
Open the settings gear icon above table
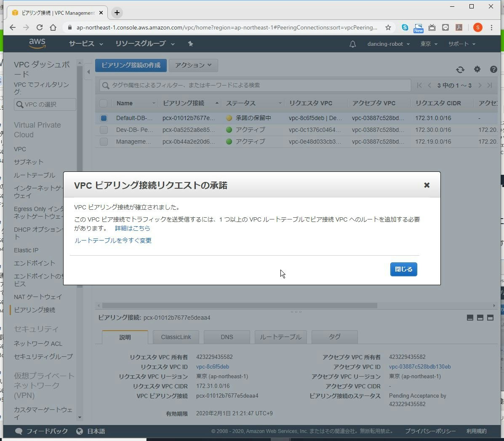click(477, 69)
